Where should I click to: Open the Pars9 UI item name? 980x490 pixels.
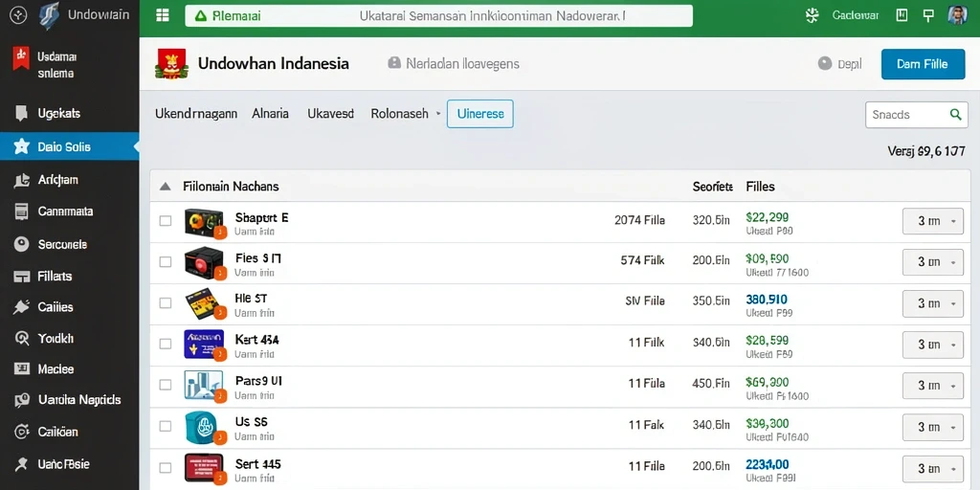(258, 380)
